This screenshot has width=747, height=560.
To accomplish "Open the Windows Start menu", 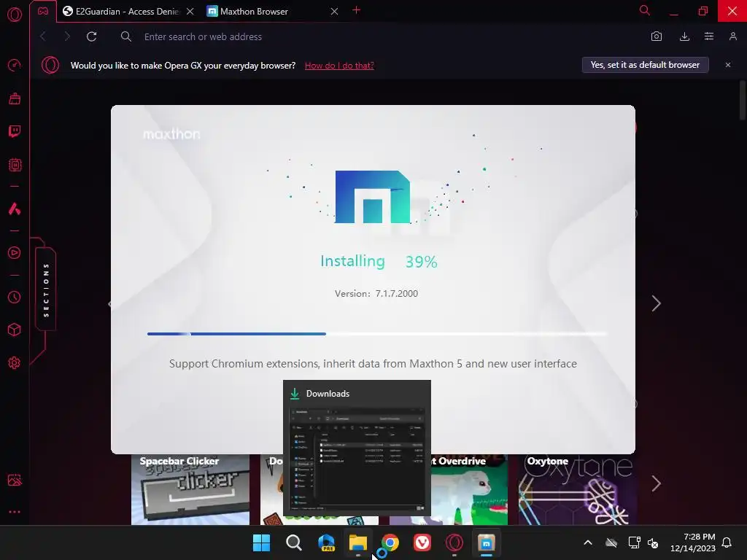I will [x=261, y=542].
